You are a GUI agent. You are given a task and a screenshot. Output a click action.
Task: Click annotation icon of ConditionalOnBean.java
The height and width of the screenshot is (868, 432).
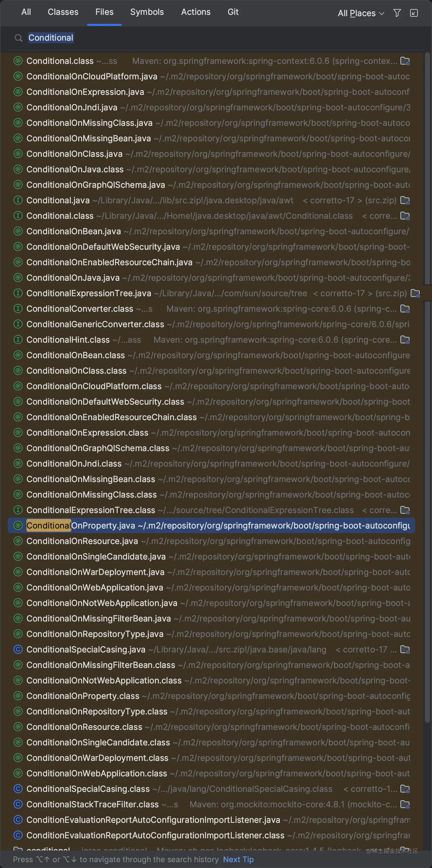tap(18, 231)
